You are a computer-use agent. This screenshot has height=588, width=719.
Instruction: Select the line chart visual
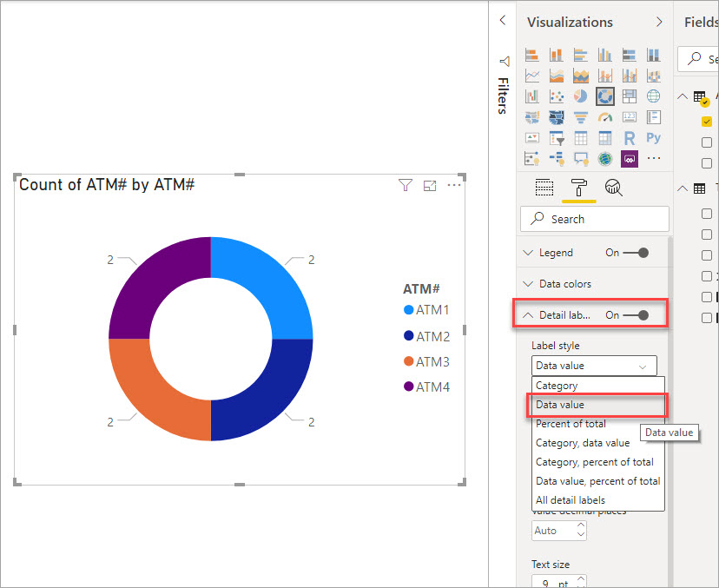pos(532,76)
